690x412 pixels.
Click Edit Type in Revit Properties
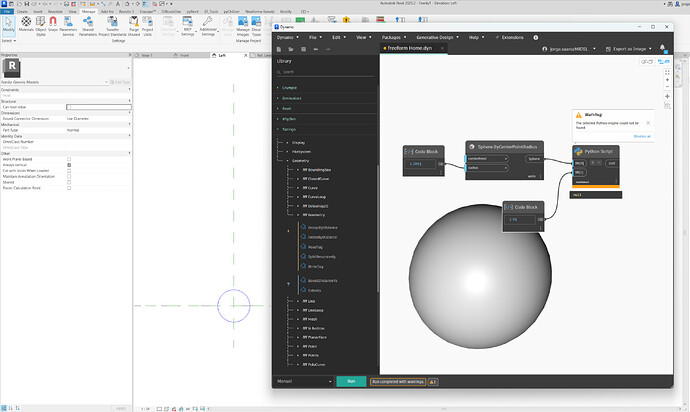point(120,82)
